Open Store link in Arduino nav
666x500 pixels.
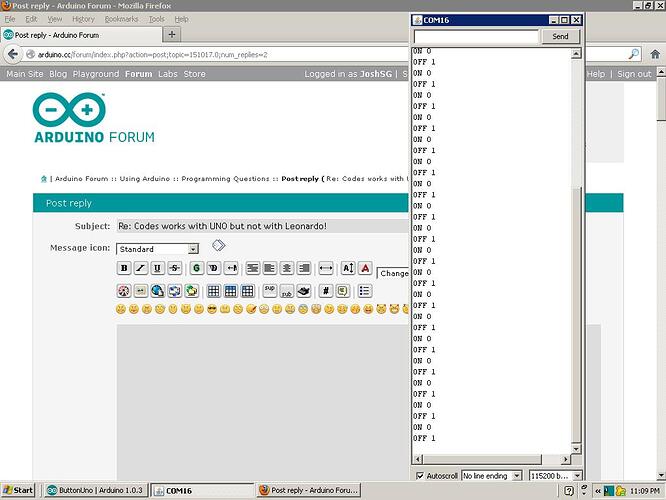(195, 74)
